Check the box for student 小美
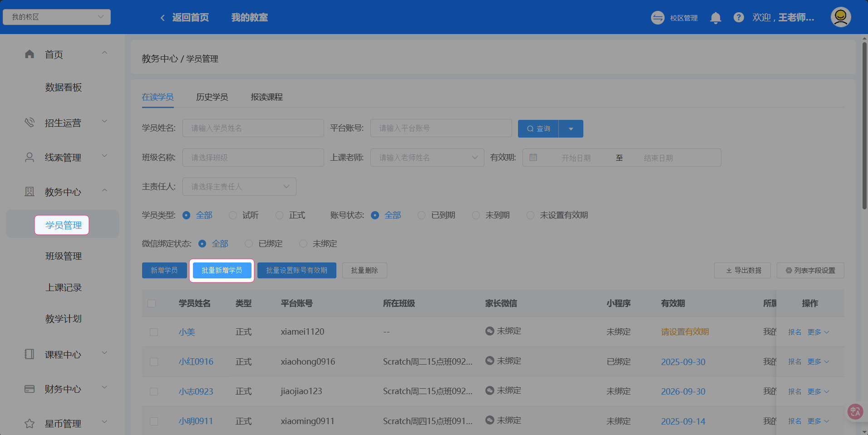 pyautogui.click(x=154, y=332)
